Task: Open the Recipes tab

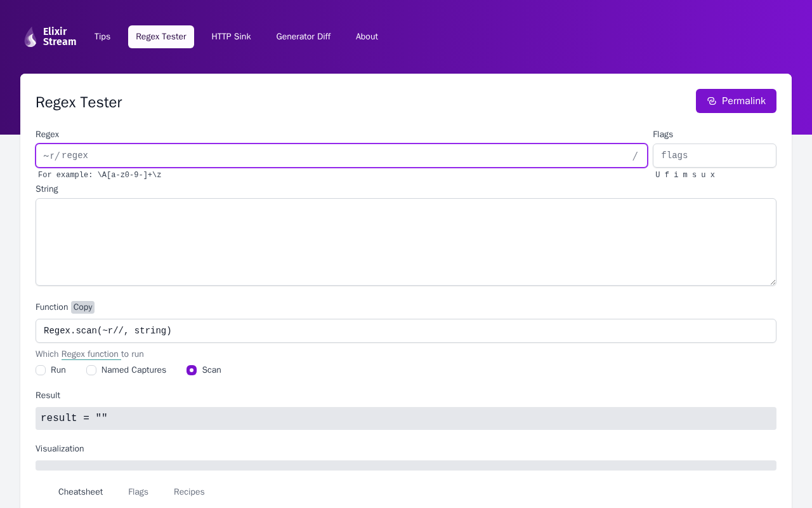Action: [x=189, y=492]
